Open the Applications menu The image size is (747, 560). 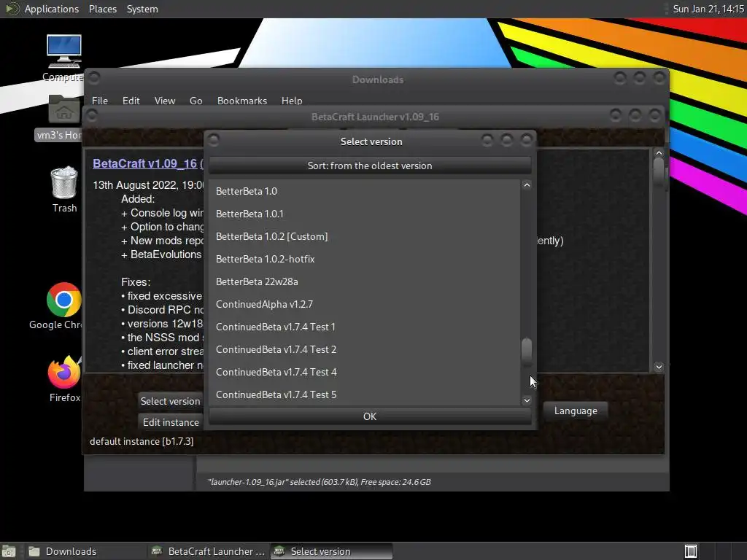pos(52,9)
